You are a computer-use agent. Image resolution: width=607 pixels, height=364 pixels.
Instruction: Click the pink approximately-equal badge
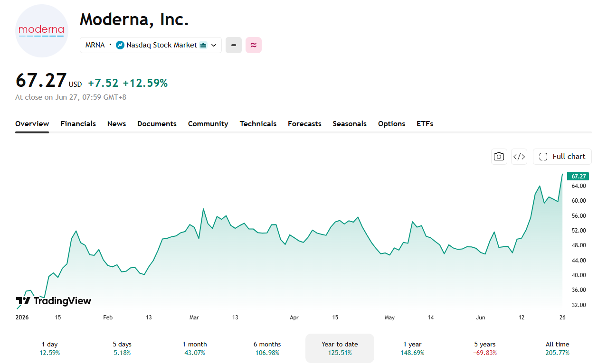click(254, 45)
